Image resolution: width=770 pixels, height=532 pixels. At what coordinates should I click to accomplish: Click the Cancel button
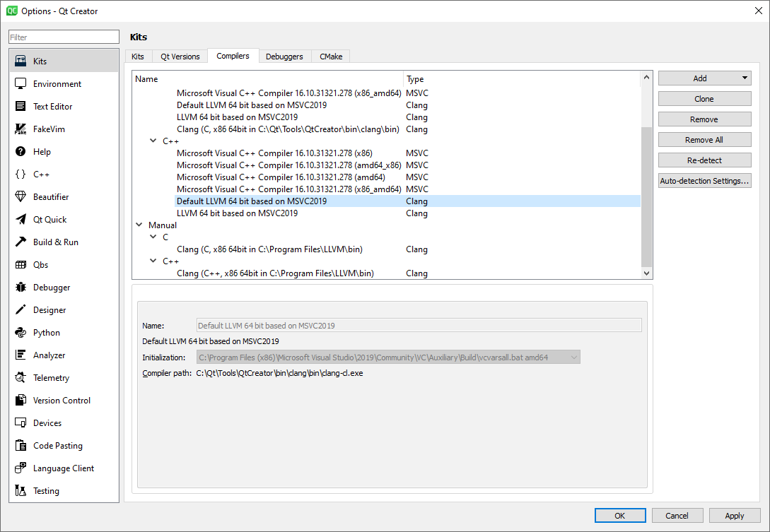(677, 515)
